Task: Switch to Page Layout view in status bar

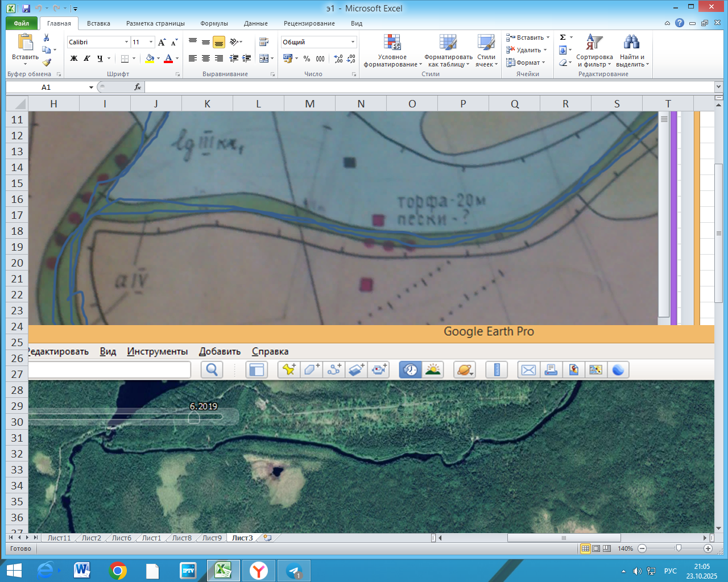Action: click(596, 548)
